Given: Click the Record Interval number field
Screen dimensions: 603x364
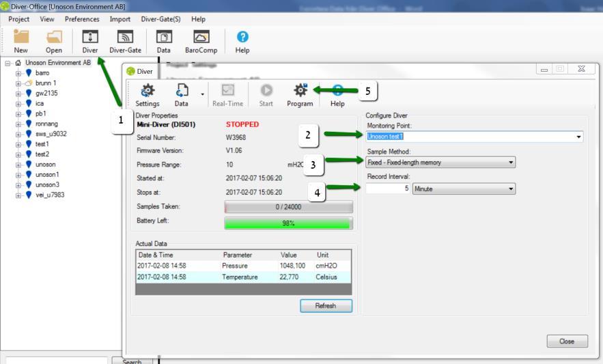Looking at the screenshot, I should tap(388, 188).
